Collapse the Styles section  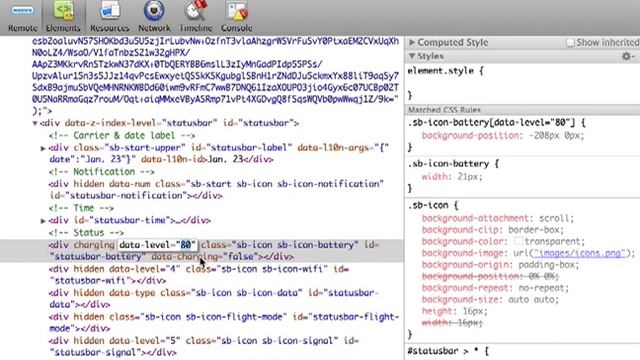coord(412,56)
